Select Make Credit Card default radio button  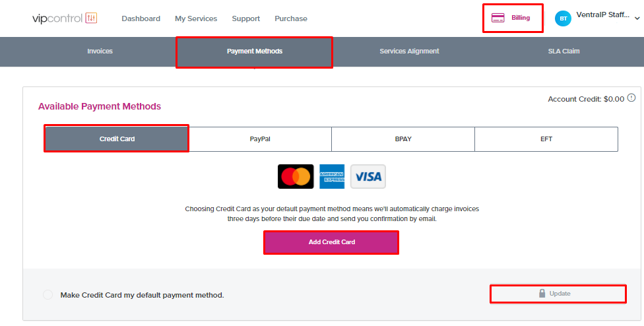[x=48, y=295]
